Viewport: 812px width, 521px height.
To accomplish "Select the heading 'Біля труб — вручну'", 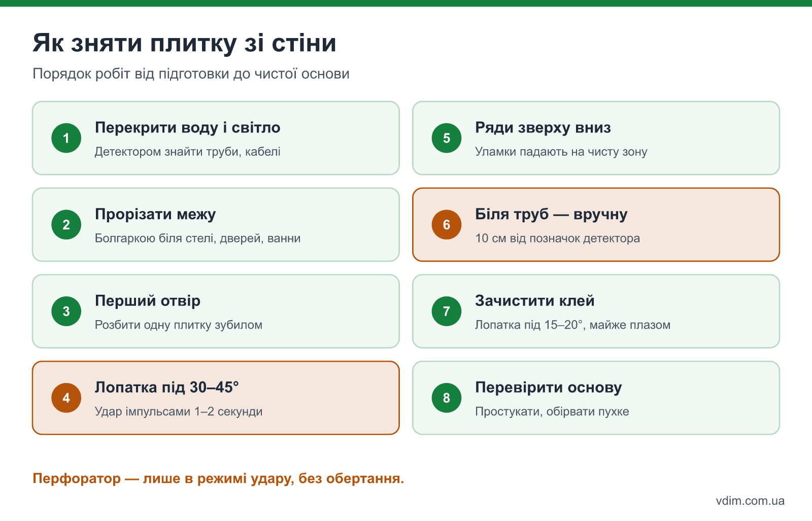I will pos(551,214).
